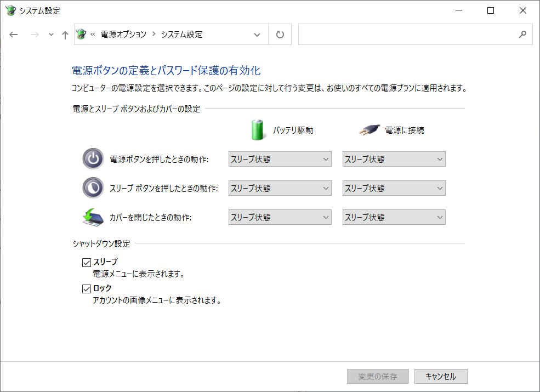Toggle the スリープ checkbox
The height and width of the screenshot is (392, 540).
(87, 263)
